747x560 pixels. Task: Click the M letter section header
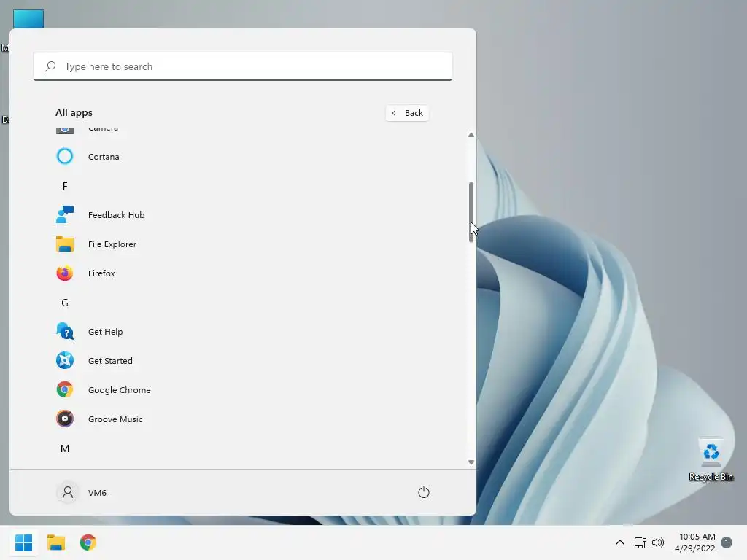(x=65, y=448)
